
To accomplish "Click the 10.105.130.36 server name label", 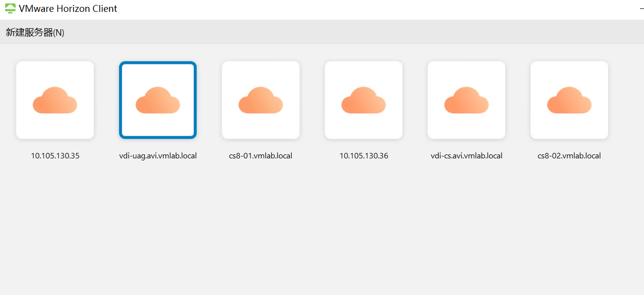I will 364,155.
